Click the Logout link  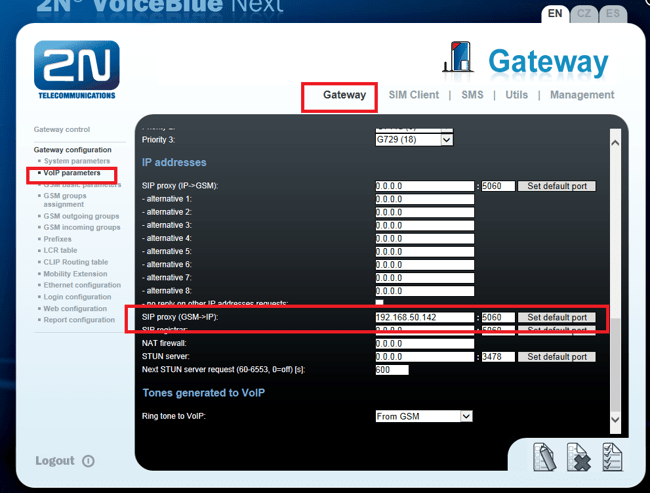(x=55, y=461)
